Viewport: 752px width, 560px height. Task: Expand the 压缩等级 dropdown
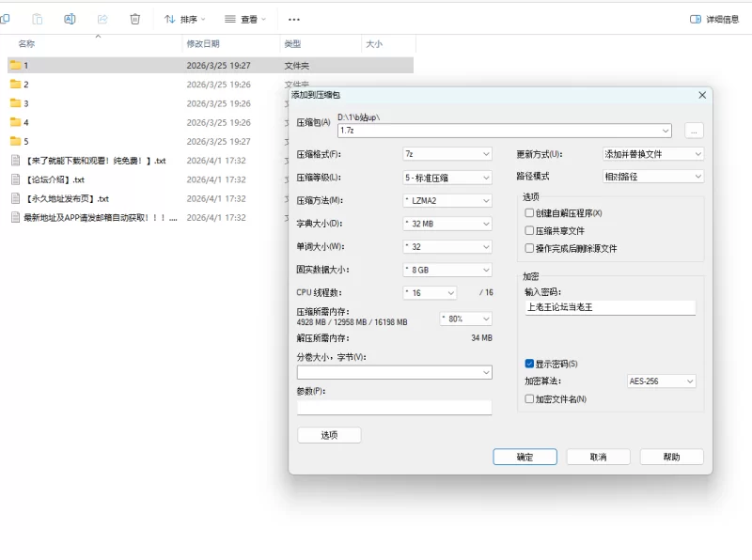[446, 177]
